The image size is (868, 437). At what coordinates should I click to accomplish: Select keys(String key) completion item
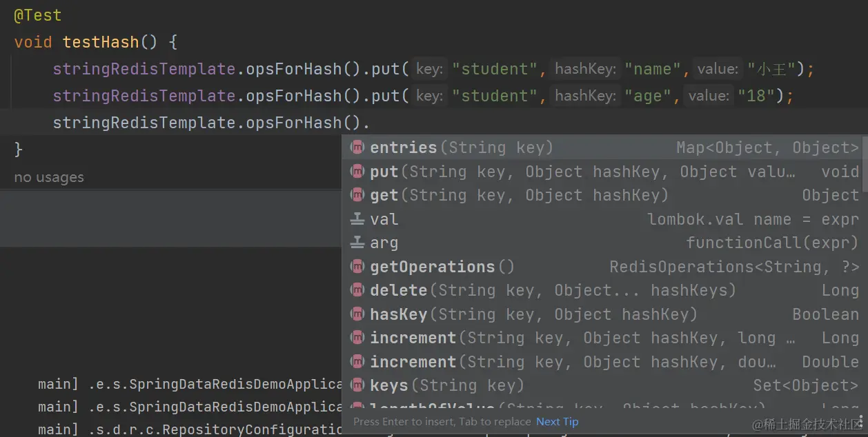[x=602, y=385]
